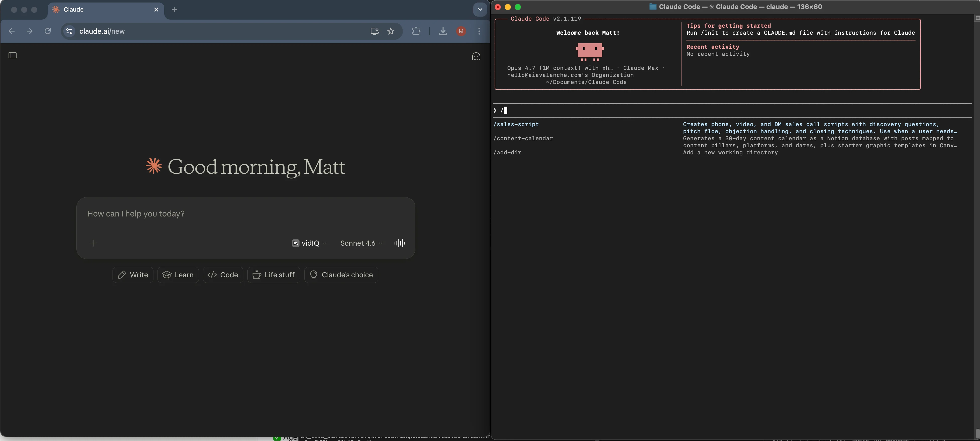980x441 pixels.
Task: Open incognito ghost chat icon
Action: click(x=476, y=56)
